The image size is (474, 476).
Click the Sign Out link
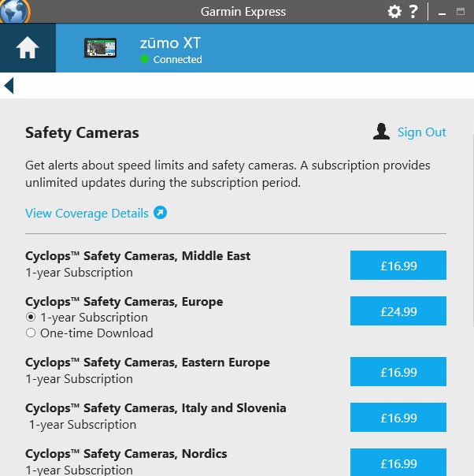coord(421,132)
